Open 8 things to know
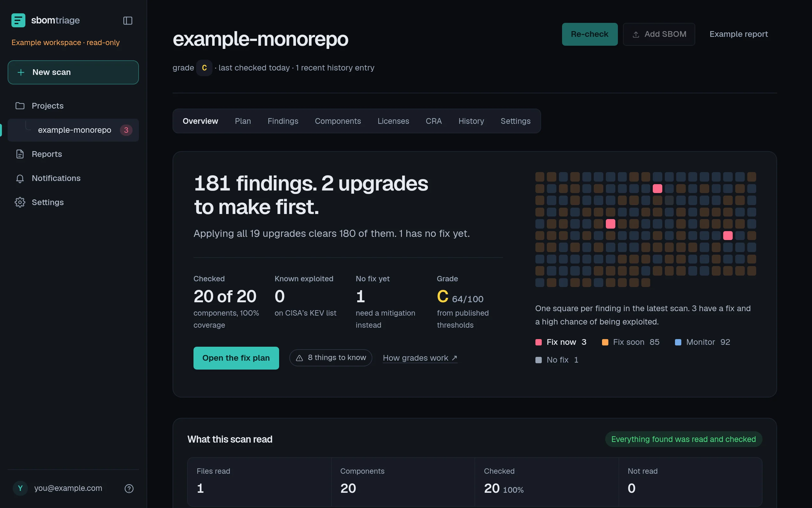The image size is (812, 508). pos(331,358)
